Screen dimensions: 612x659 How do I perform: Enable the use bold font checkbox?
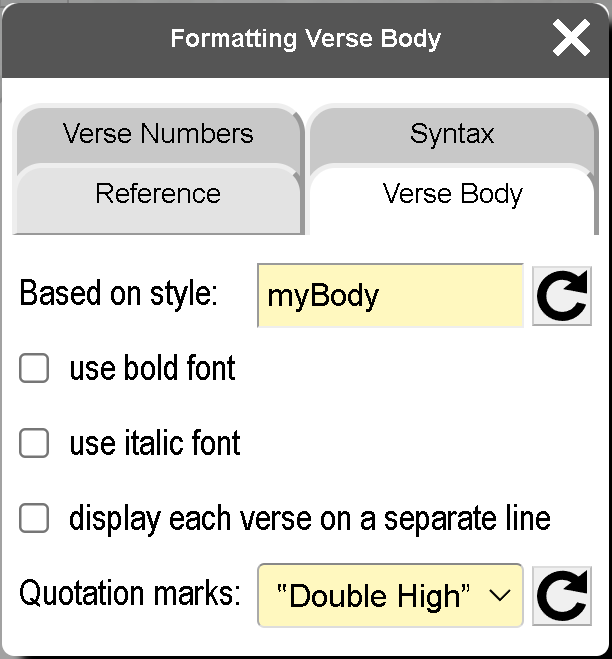pyautogui.click(x=35, y=369)
